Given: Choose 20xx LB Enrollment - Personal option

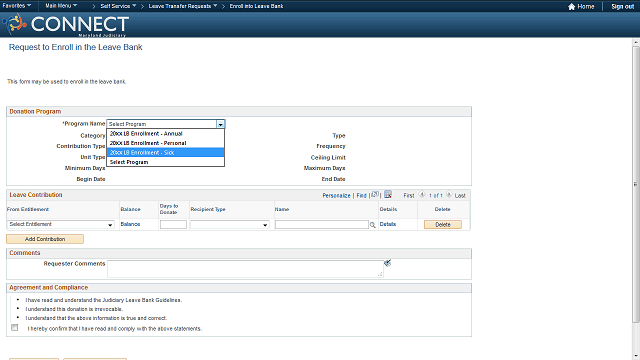Looking at the screenshot, I should point(165,143).
